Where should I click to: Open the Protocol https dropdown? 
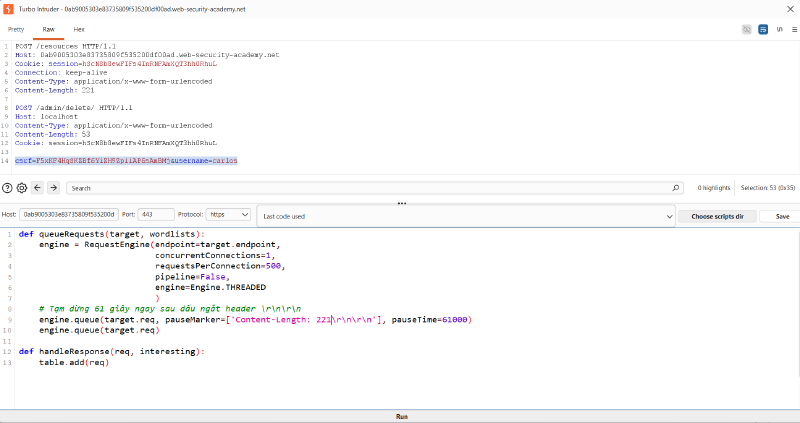tap(228, 215)
